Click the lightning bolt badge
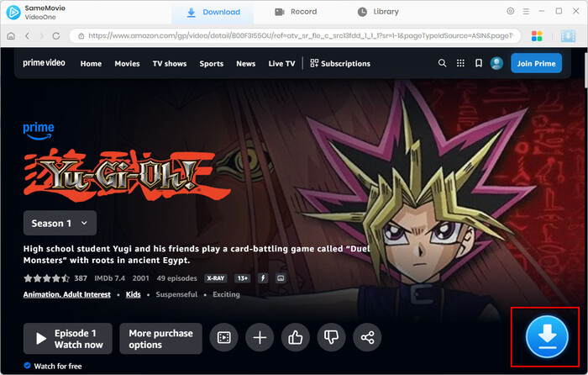Viewport: 588px width, 375px height. coord(263,278)
